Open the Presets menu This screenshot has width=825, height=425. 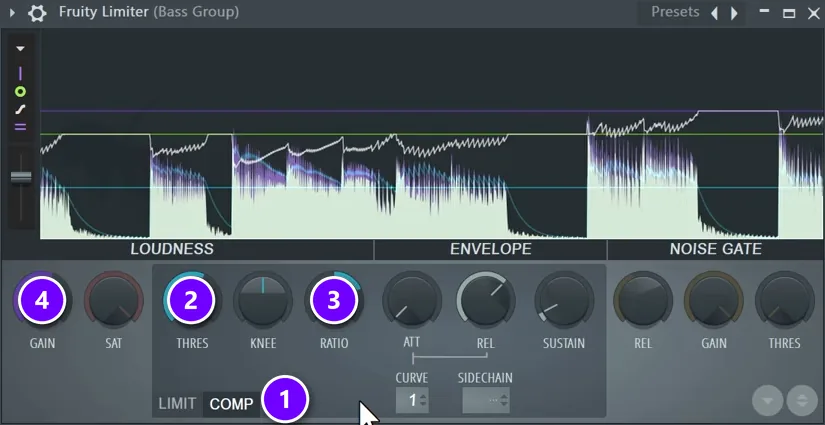coord(675,12)
